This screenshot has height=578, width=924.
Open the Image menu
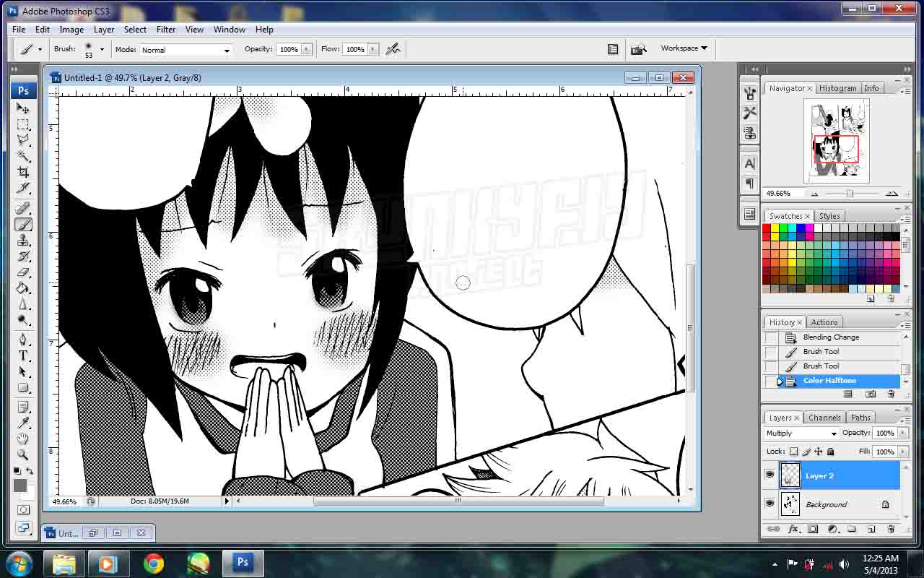pyautogui.click(x=71, y=30)
